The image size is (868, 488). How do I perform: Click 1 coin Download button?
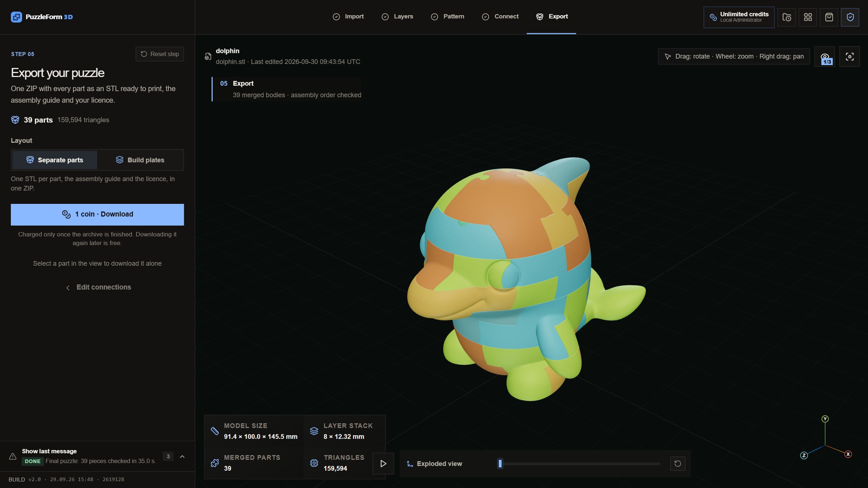point(97,214)
